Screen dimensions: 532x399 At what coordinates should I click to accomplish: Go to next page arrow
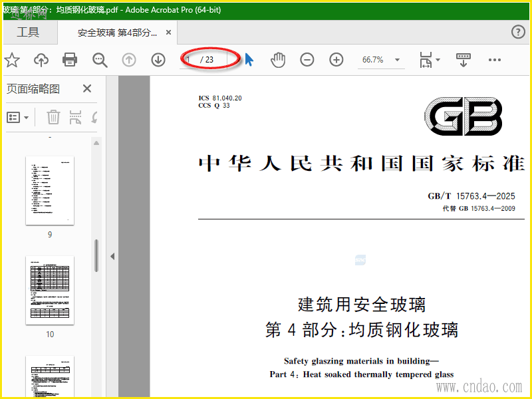click(158, 60)
